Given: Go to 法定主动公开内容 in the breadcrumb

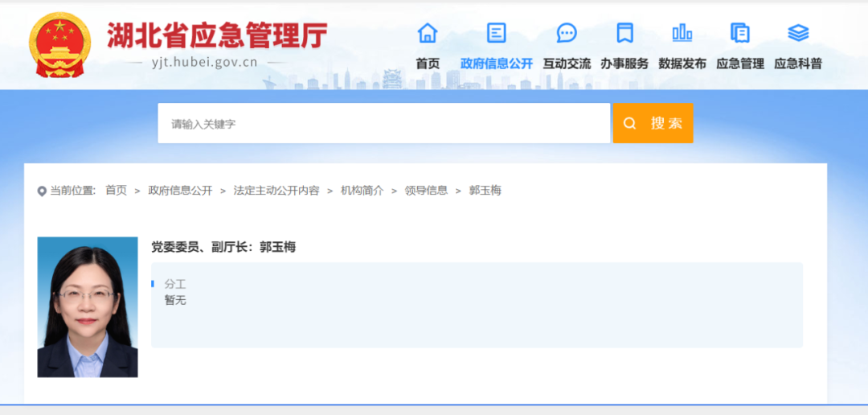Looking at the screenshot, I should click(x=276, y=191).
